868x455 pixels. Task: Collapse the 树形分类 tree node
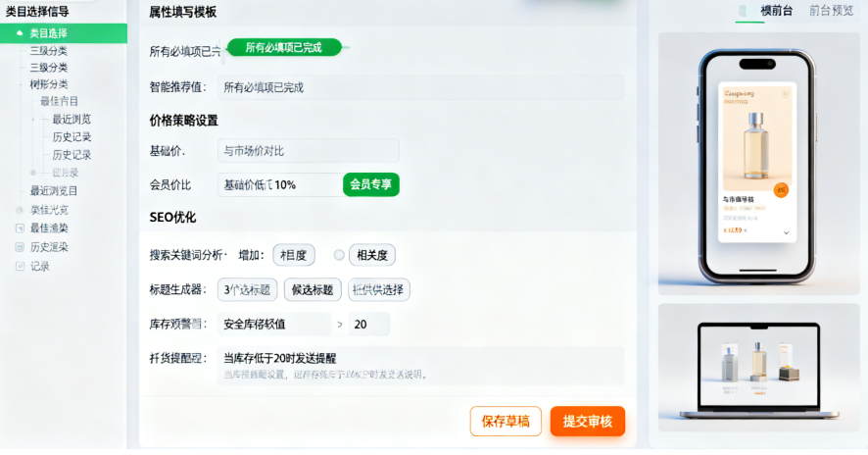point(48,85)
